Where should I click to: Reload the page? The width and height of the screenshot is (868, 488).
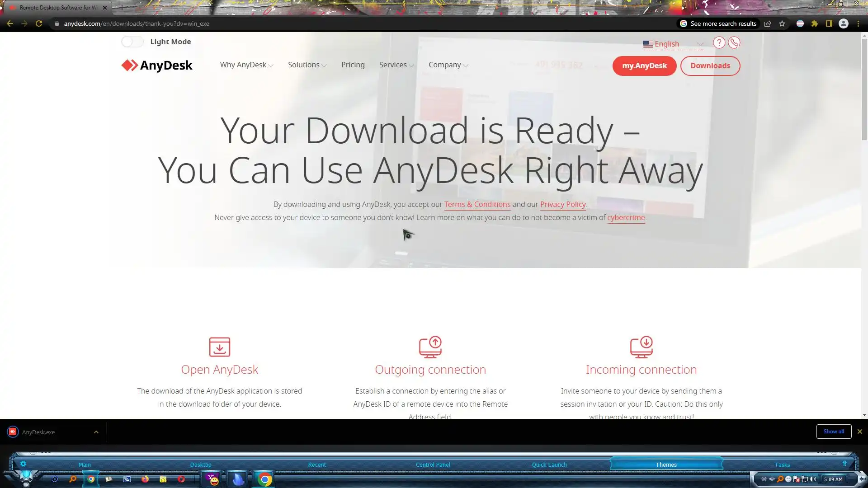(x=39, y=23)
